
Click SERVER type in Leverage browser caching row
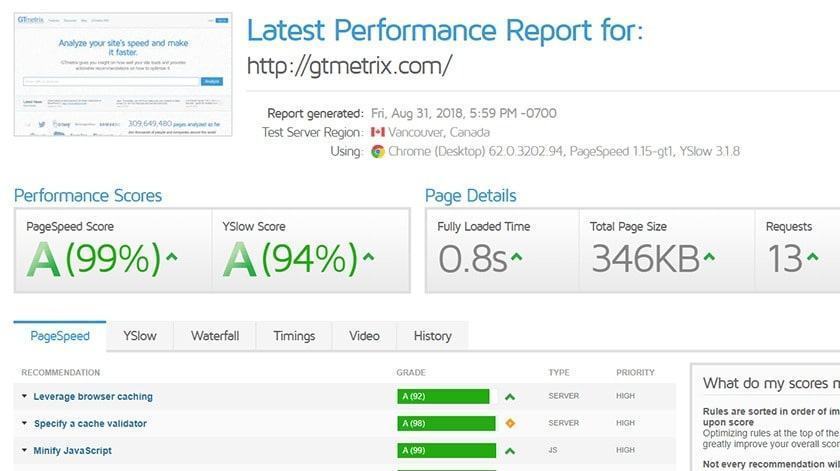(x=564, y=396)
